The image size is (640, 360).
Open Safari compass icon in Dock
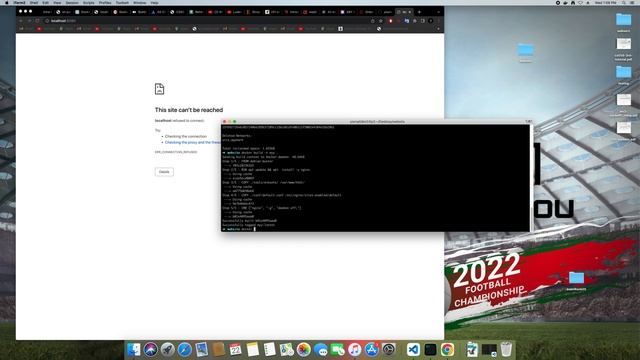(x=184, y=349)
